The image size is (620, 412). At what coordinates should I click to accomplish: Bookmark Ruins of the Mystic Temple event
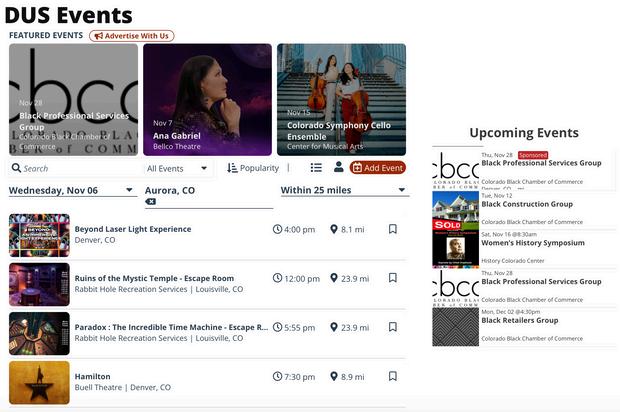coord(393,278)
